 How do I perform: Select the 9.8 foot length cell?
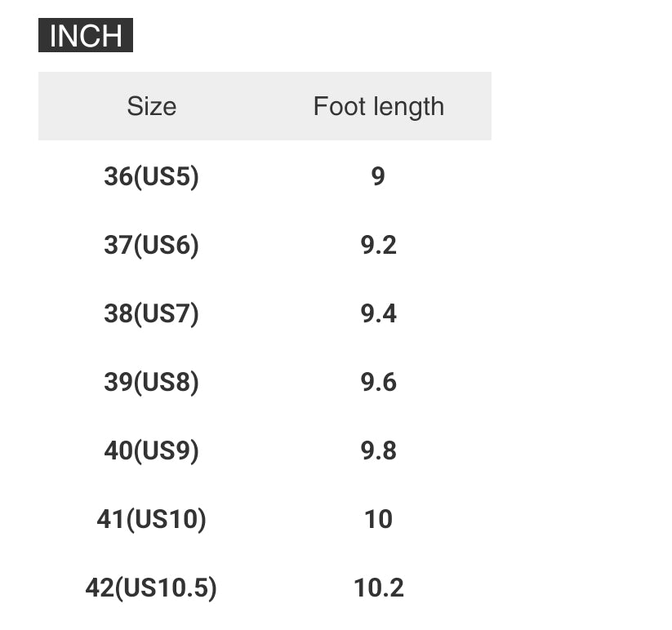378,450
